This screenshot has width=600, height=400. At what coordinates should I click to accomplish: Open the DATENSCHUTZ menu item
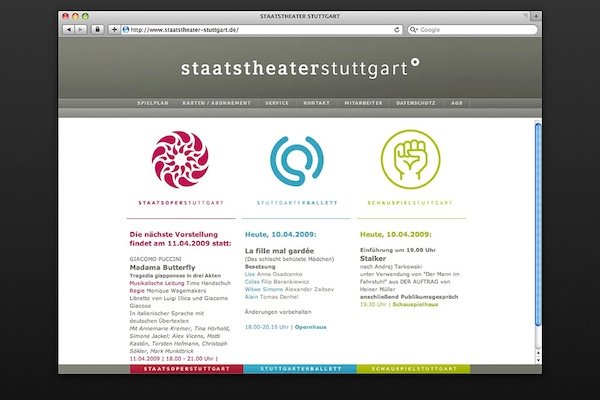pyautogui.click(x=416, y=103)
